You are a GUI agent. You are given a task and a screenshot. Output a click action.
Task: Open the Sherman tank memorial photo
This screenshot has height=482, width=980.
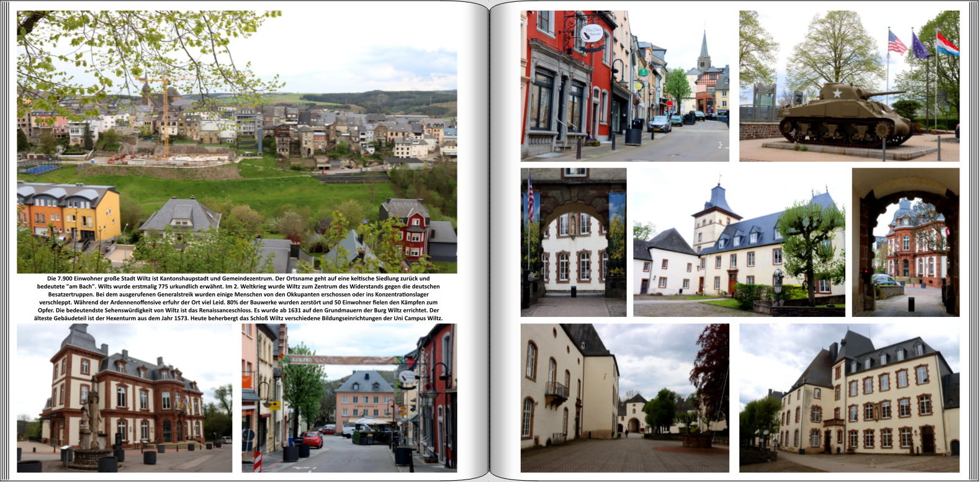pos(848,86)
